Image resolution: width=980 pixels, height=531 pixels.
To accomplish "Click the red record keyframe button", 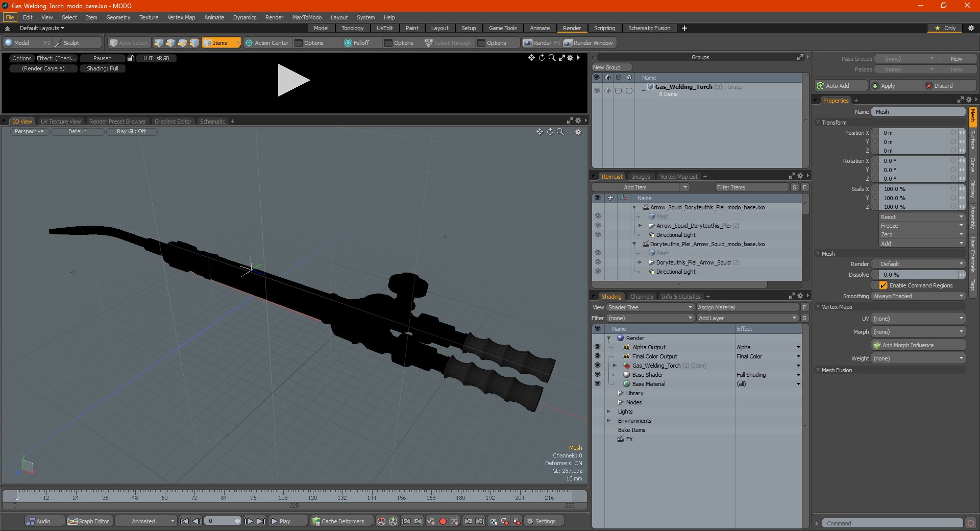I will (x=443, y=521).
